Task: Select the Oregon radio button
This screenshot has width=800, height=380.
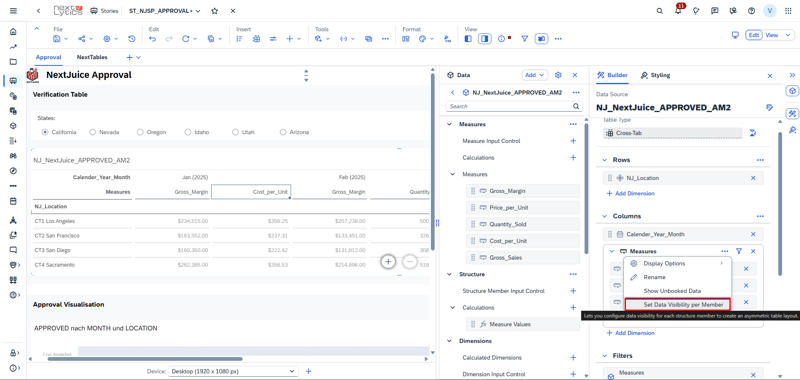Action: coord(140,132)
